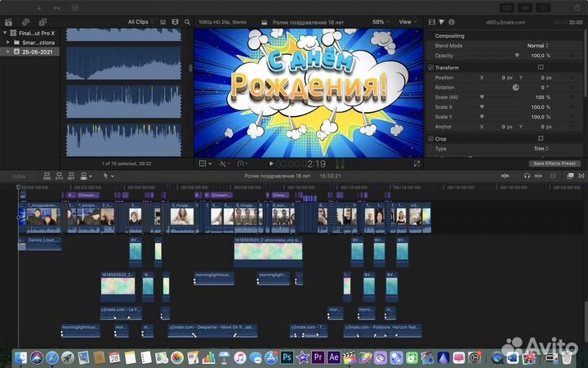Image resolution: width=588 pixels, height=368 pixels.
Task: Click the Index button in the timeline
Action: pyautogui.click(x=18, y=176)
